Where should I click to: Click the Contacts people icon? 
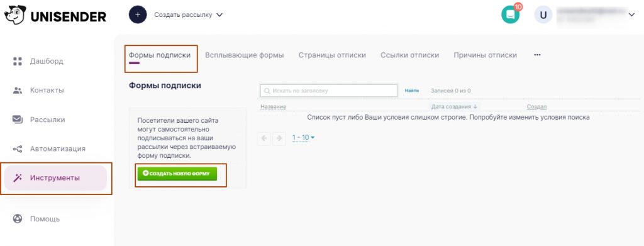pyautogui.click(x=17, y=91)
